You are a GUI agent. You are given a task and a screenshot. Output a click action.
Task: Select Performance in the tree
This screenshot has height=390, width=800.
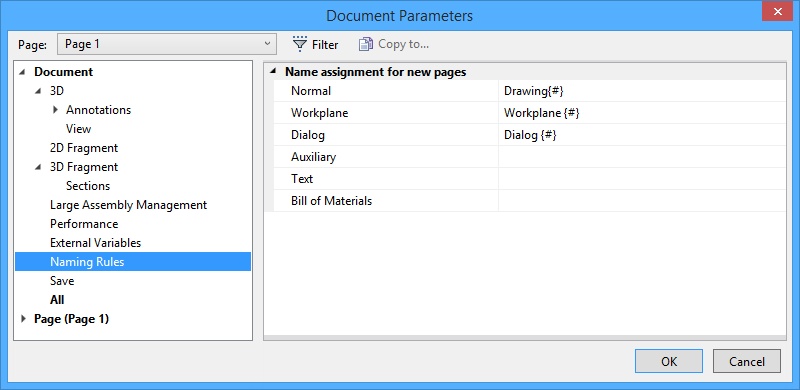click(x=84, y=224)
